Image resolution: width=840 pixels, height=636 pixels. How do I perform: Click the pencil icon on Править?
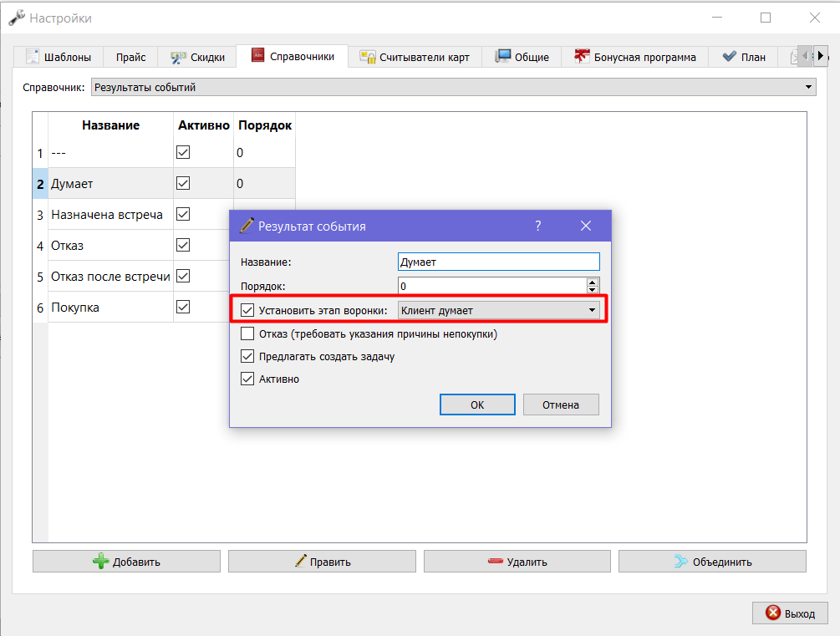coord(301,561)
